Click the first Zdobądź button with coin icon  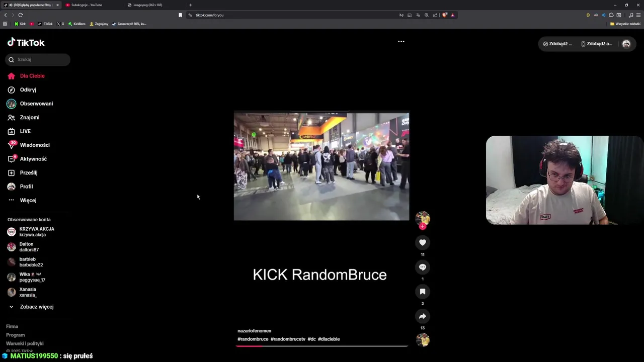click(557, 44)
